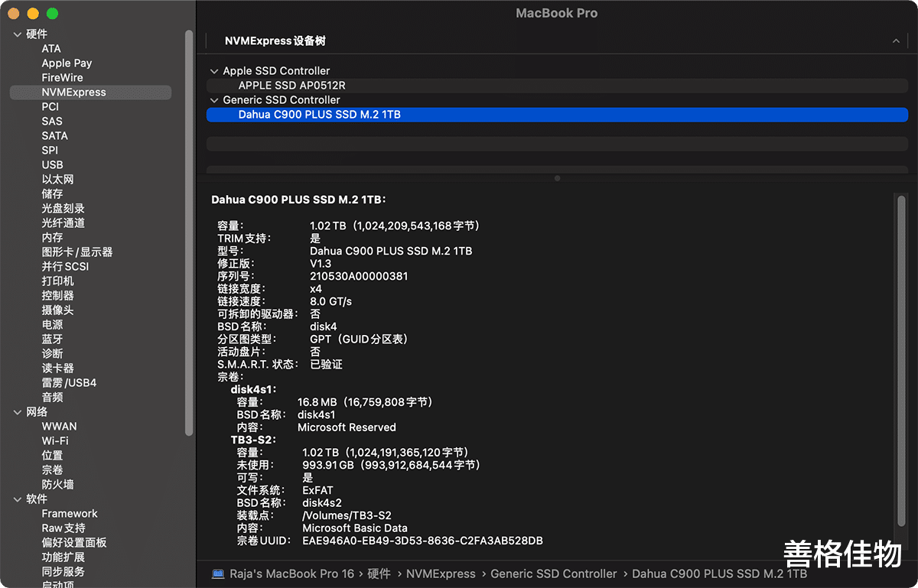Collapse the 硬件 sidebar section

pos(18,34)
